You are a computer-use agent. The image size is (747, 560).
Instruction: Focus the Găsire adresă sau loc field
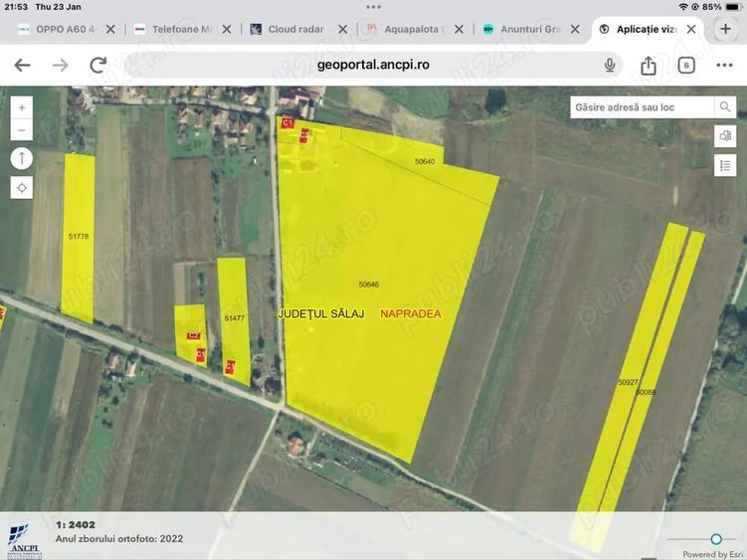pyautogui.click(x=643, y=107)
